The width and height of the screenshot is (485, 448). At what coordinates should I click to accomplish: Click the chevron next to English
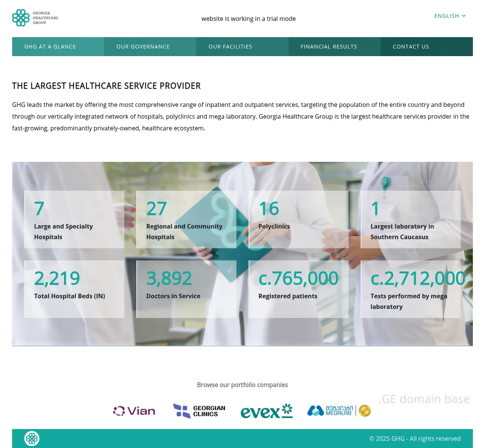point(464,16)
